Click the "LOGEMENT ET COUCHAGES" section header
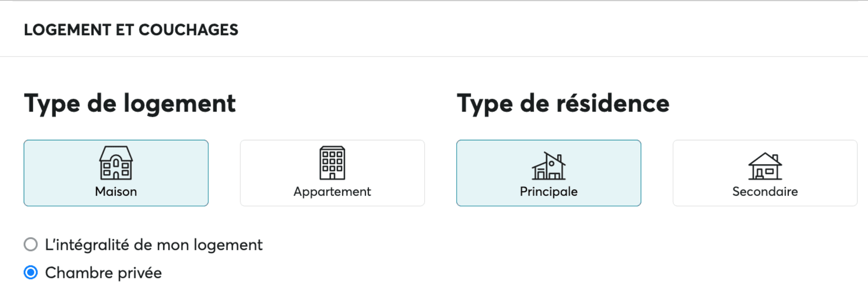This screenshot has height=298, width=868. (131, 30)
